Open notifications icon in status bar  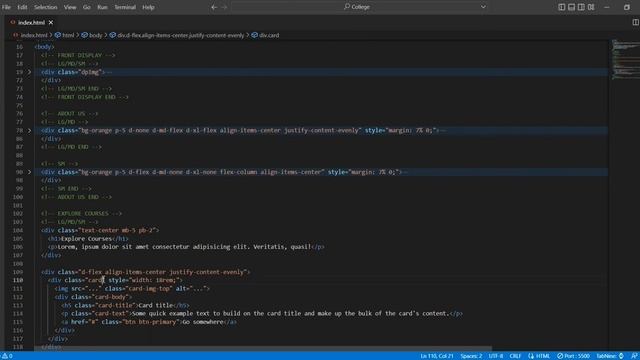click(634, 356)
